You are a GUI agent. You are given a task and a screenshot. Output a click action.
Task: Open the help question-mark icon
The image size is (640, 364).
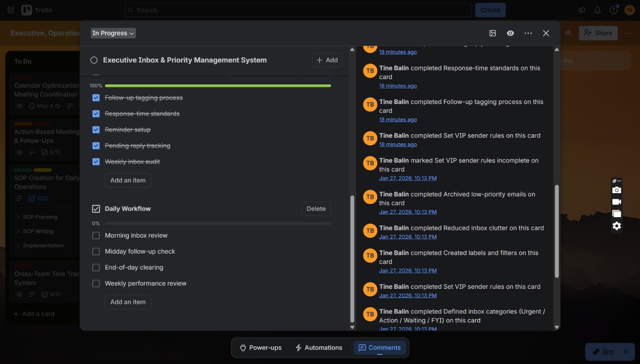coord(614,10)
